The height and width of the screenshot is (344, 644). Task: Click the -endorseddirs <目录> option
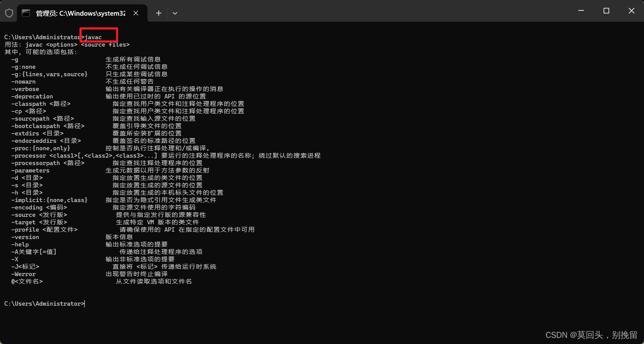tap(46, 141)
